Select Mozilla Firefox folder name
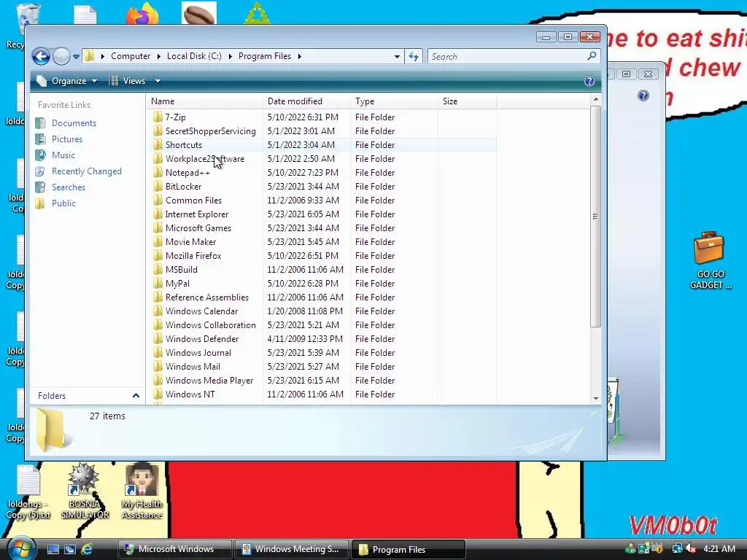This screenshot has width=747, height=560. click(x=193, y=256)
